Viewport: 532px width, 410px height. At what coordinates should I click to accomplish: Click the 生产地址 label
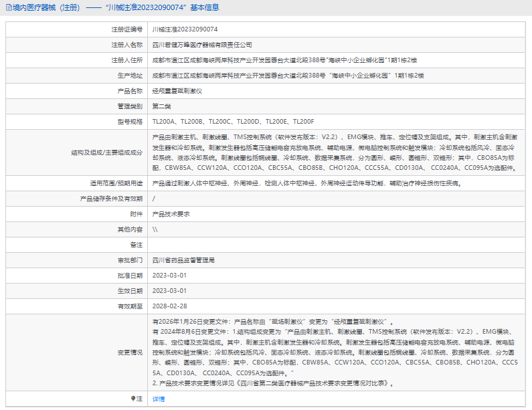(130, 76)
